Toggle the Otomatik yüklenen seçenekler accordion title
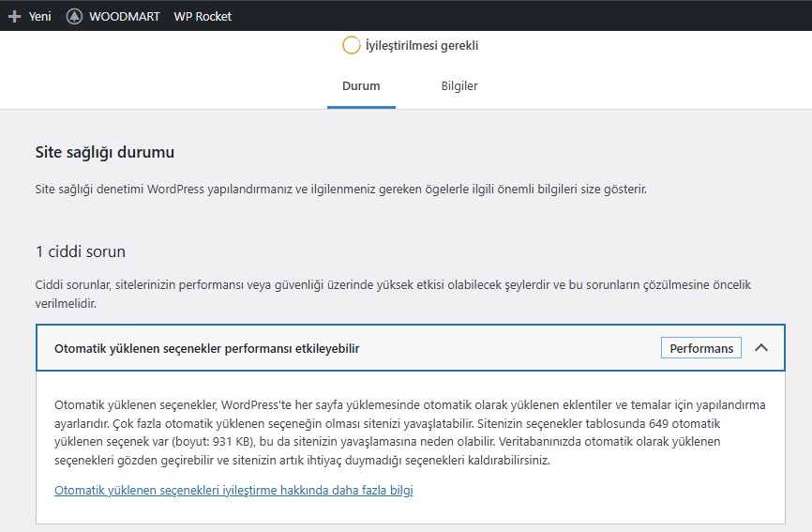 (x=206, y=349)
